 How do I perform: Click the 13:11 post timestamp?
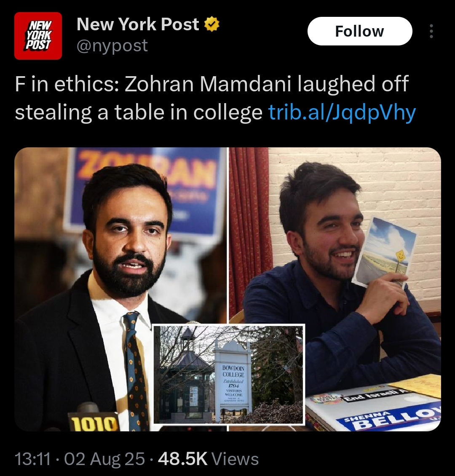[32, 459]
